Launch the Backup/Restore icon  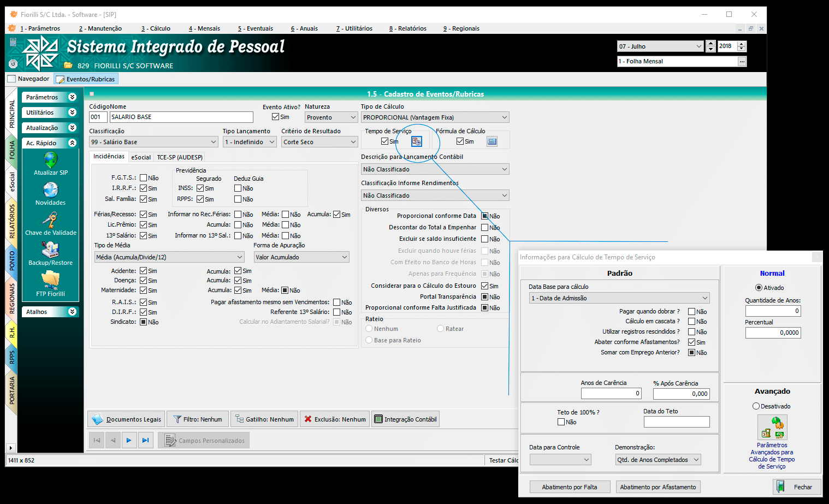[x=51, y=250]
